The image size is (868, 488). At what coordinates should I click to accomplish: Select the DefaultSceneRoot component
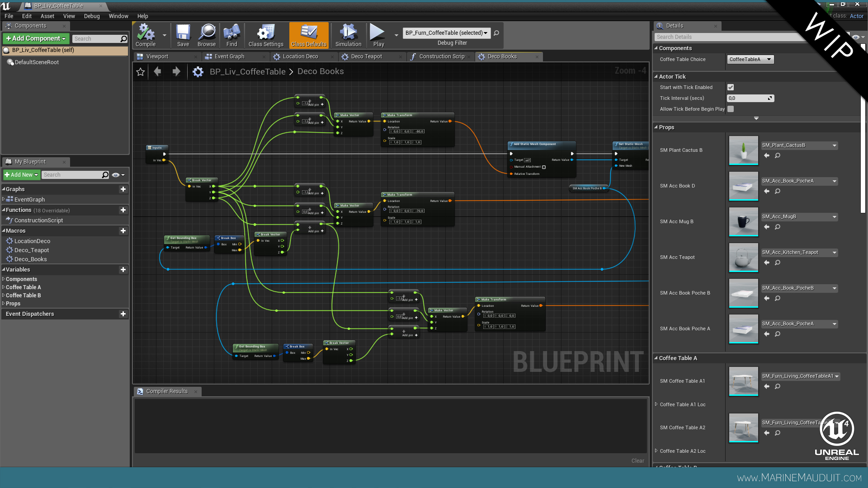pos(36,62)
